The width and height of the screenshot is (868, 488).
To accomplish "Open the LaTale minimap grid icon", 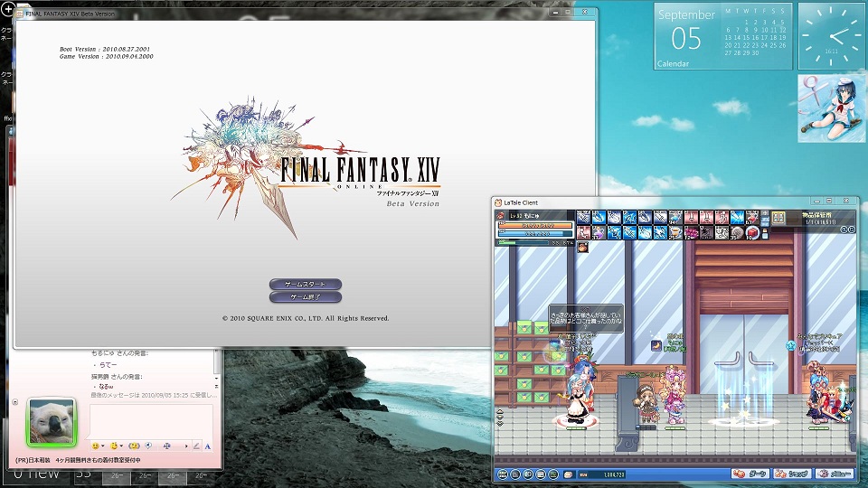I will (778, 218).
